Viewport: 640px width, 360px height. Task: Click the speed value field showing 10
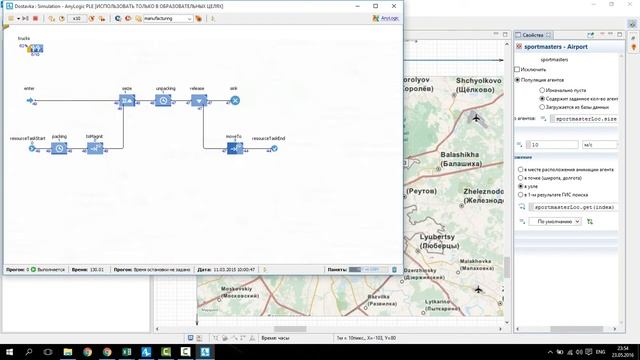point(552,144)
